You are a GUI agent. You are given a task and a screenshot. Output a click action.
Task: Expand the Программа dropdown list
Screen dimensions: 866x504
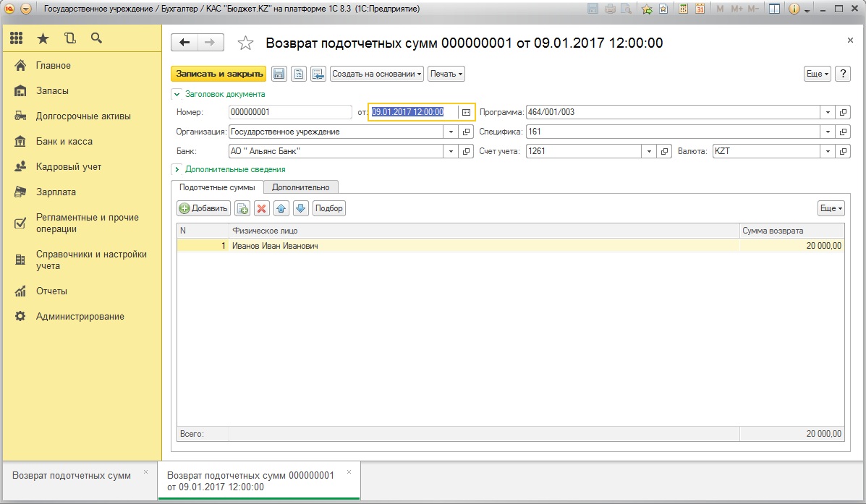[x=828, y=112]
